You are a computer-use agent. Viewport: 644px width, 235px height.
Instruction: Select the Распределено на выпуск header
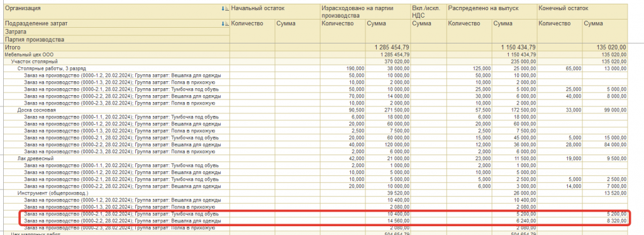[x=492, y=11]
